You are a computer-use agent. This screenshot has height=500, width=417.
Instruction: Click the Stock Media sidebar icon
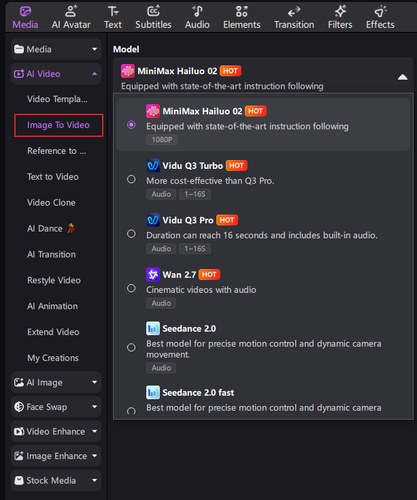(x=19, y=480)
